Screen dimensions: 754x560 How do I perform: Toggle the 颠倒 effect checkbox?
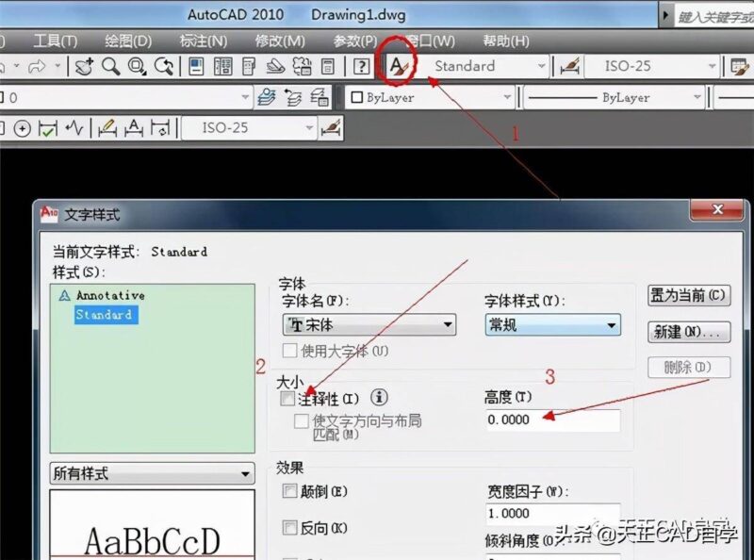[290, 493]
